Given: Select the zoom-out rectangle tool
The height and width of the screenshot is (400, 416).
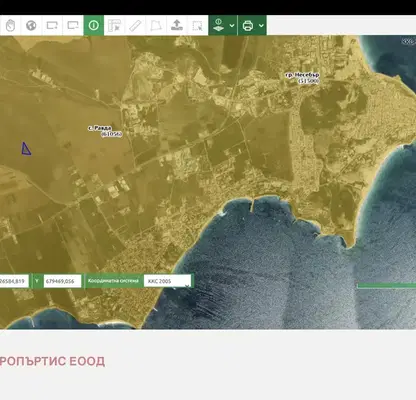Looking at the screenshot, I should 73,25.
